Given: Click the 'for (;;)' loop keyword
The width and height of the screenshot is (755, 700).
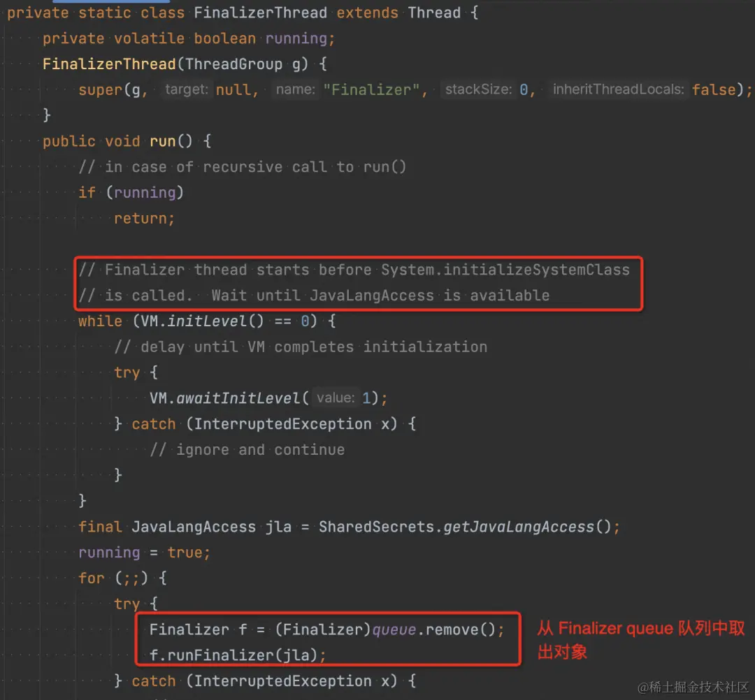Looking at the screenshot, I should (92, 578).
